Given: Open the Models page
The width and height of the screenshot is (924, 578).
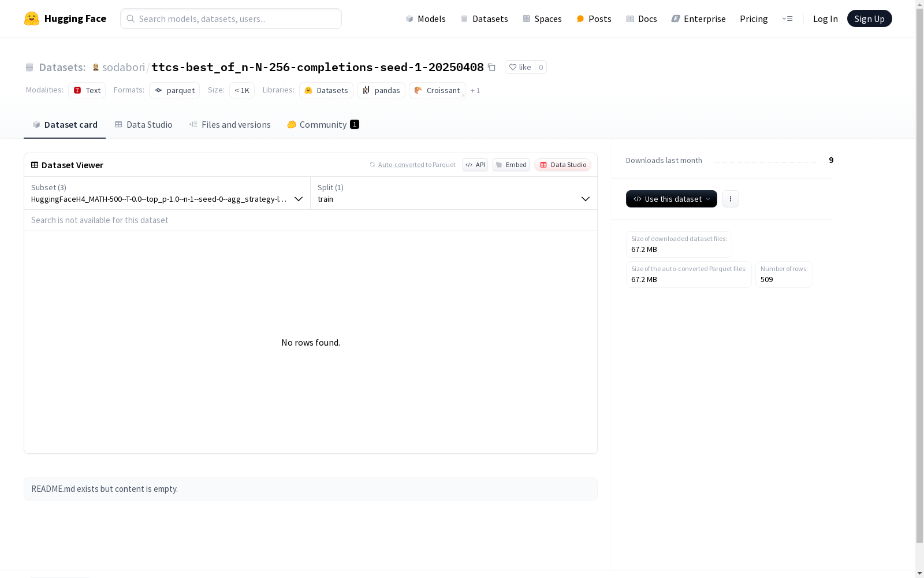Looking at the screenshot, I should pos(426,18).
